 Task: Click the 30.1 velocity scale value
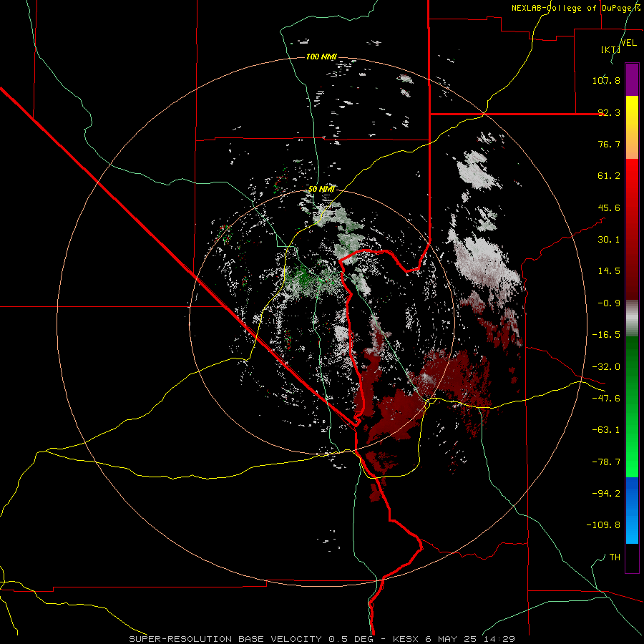609,240
